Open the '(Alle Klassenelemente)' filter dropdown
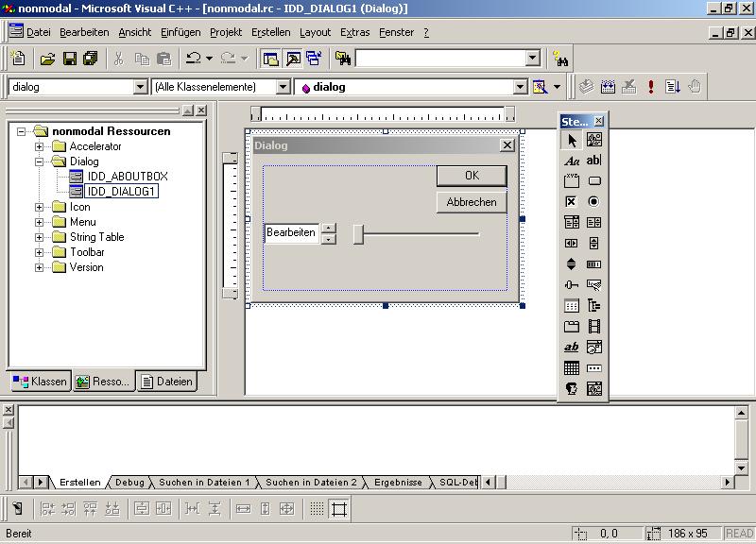The height and width of the screenshot is (544, 756). (x=283, y=87)
